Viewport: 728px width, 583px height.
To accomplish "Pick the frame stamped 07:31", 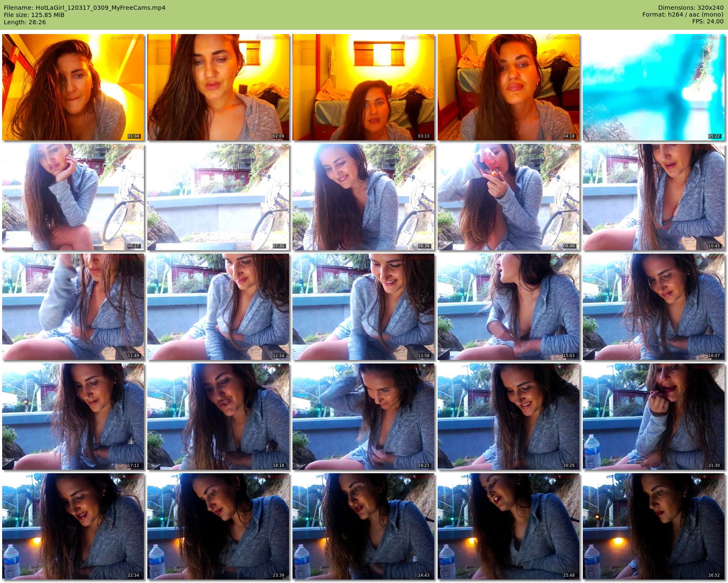I will coord(218,197).
